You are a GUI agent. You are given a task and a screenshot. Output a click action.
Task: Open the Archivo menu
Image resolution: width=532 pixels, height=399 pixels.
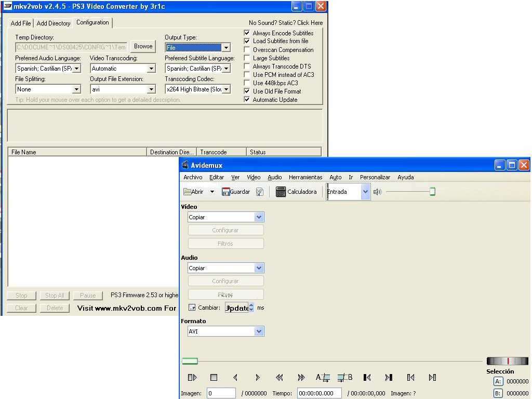point(193,177)
